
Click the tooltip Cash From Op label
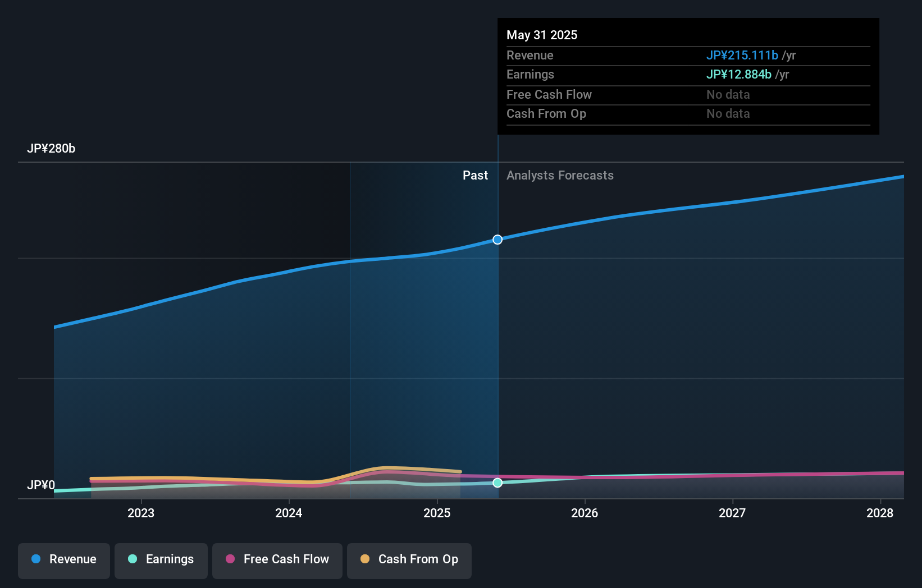(546, 113)
